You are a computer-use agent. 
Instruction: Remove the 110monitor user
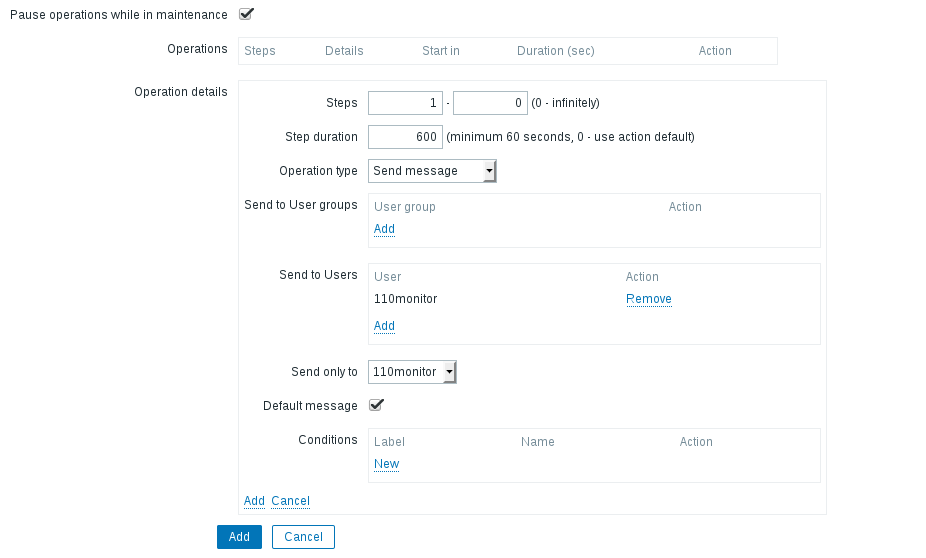point(648,299)
